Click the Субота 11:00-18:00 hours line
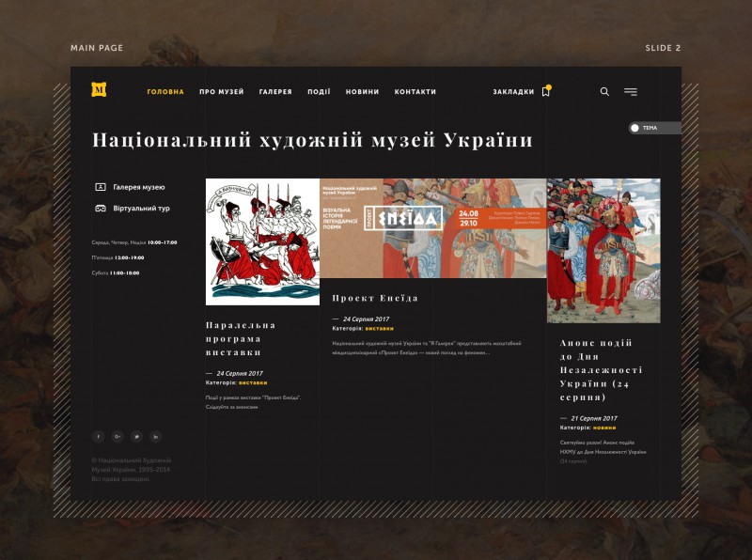 [x=116, y=273]
